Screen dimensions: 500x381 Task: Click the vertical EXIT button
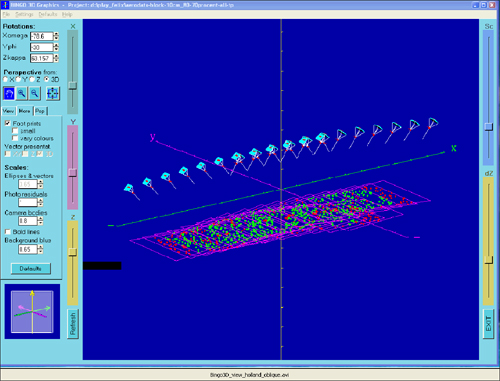click(x=488, y=324)
